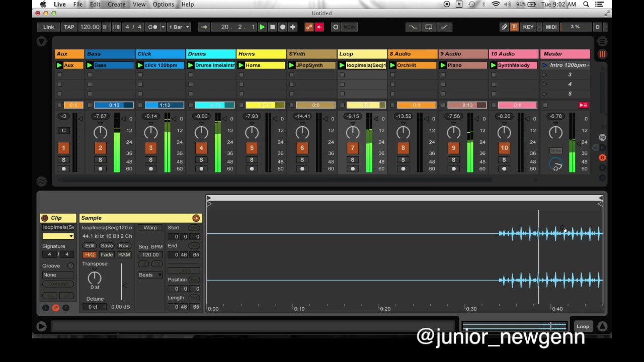Deactivate track 3 Click activator
This screenshot has width=644, height=362.
click(x=150, y=148)
